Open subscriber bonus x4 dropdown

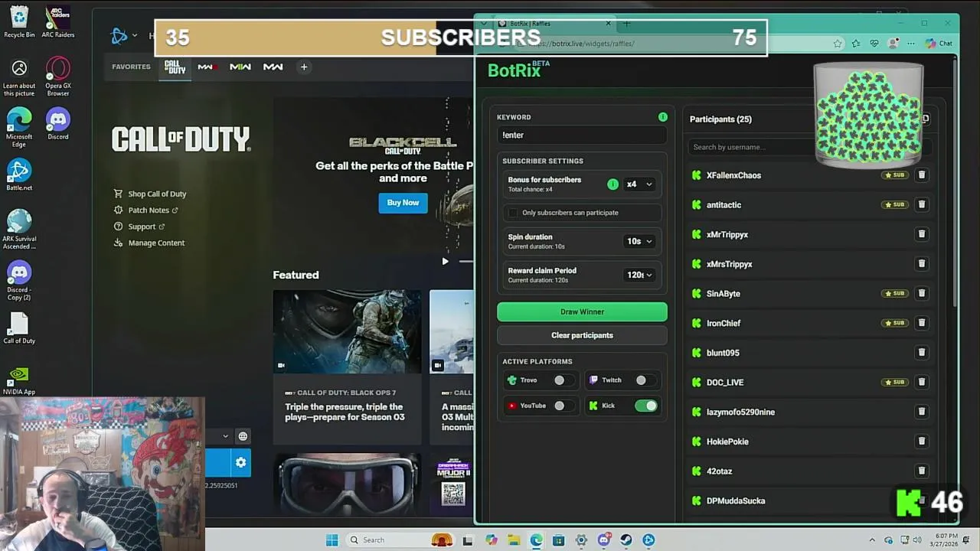pos(639,184)
